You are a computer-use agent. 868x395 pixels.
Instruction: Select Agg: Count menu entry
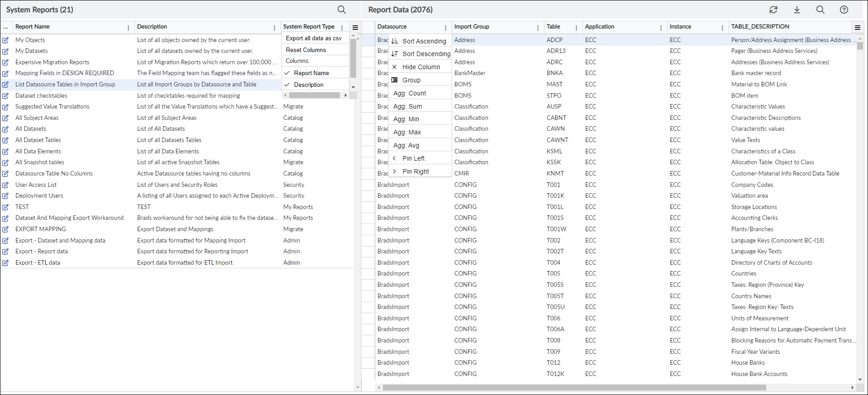tap(420, 93)
